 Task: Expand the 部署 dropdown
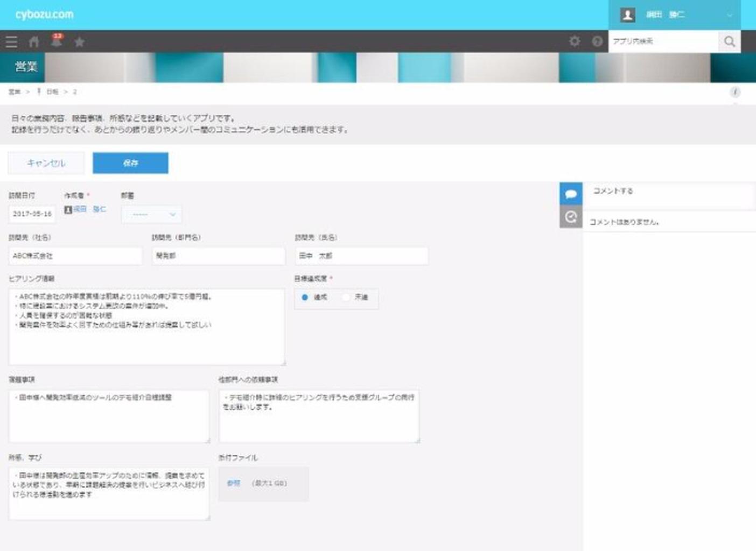(x=152, y=214)
